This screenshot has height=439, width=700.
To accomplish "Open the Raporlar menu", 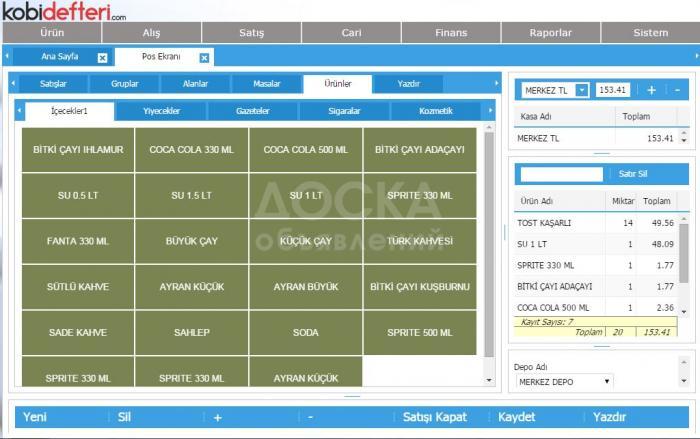I will [551, 33].
